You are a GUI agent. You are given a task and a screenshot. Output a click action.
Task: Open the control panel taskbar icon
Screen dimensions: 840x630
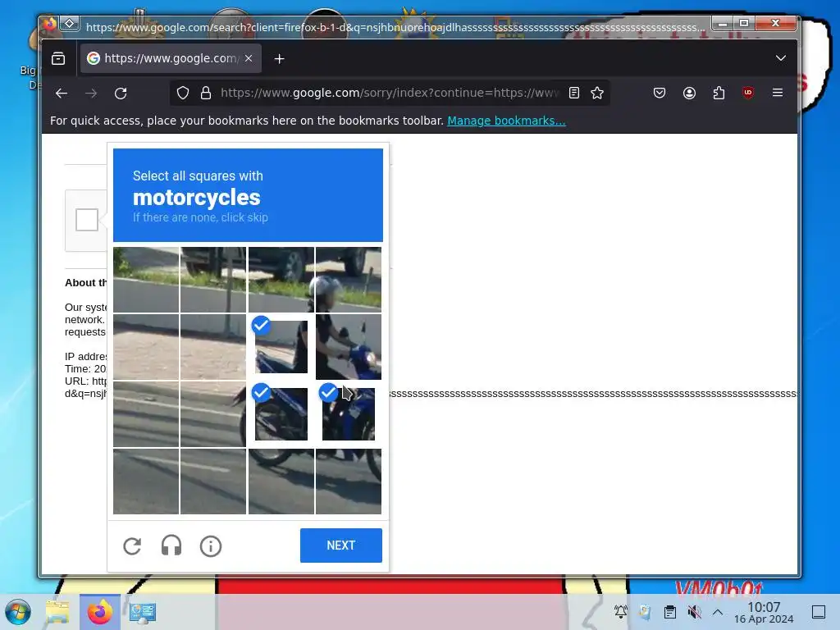coord(142,612)
